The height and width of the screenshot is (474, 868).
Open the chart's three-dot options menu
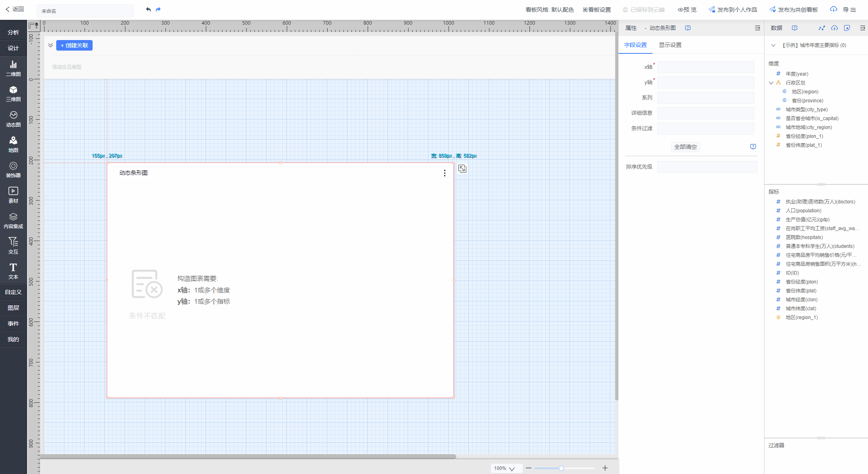click(x=445, y=173)
